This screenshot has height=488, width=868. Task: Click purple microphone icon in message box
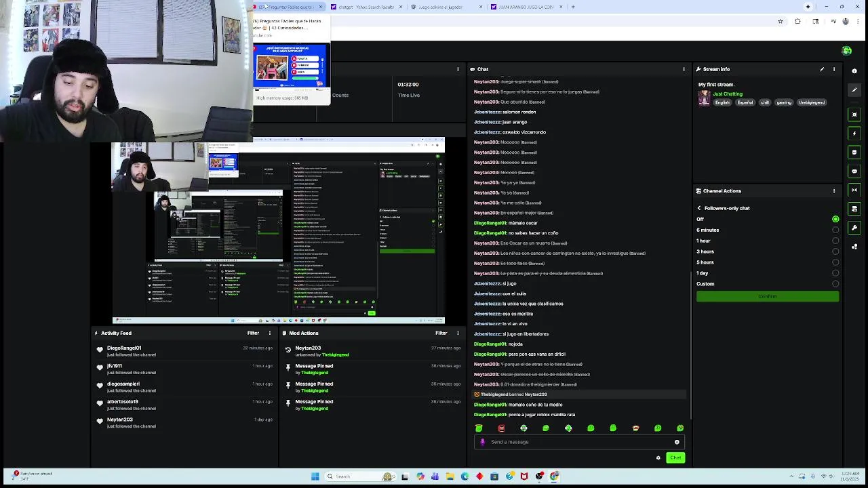tap(482, 442)
